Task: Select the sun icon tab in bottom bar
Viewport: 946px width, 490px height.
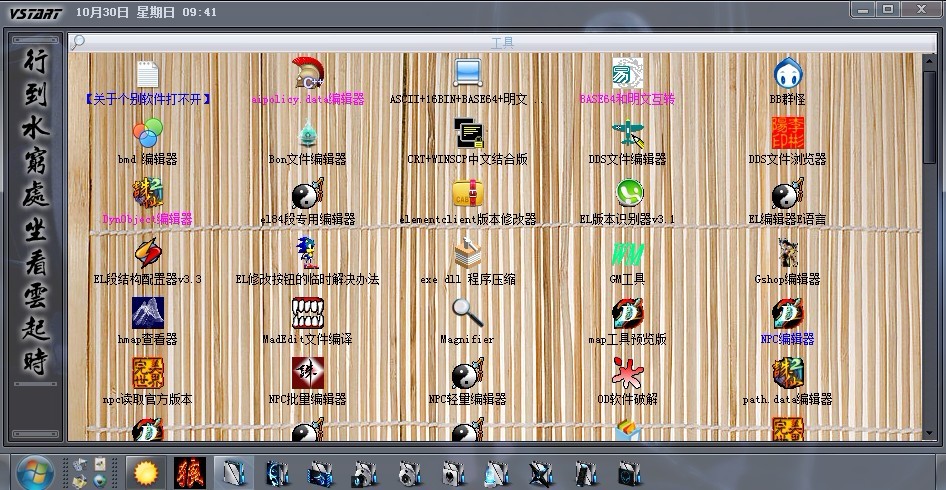Action: (x=147, y=471)
